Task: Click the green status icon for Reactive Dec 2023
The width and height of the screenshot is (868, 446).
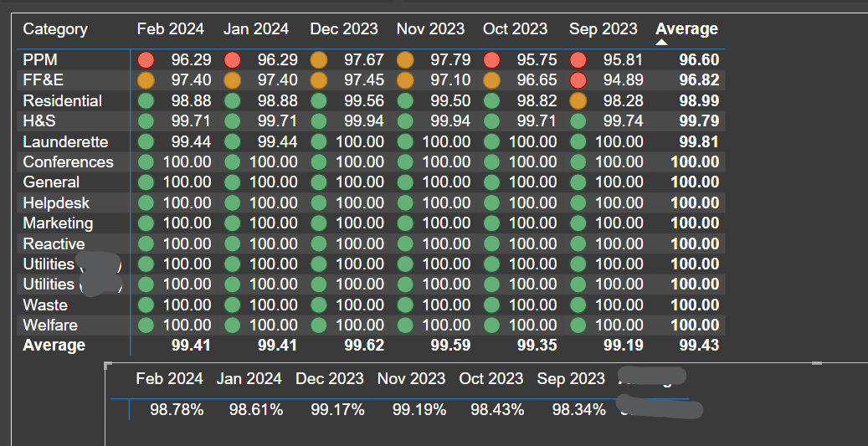Action: (x=319, y=244)
